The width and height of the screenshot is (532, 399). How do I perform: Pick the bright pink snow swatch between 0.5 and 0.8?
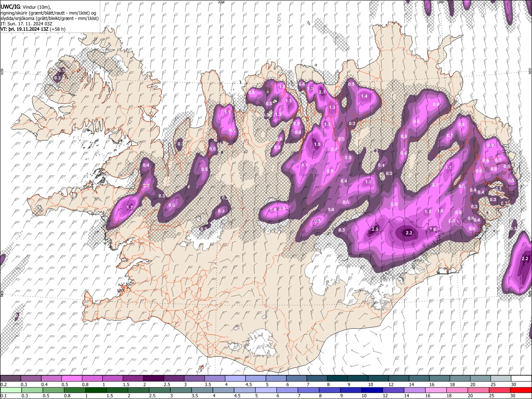pos(71,379)
